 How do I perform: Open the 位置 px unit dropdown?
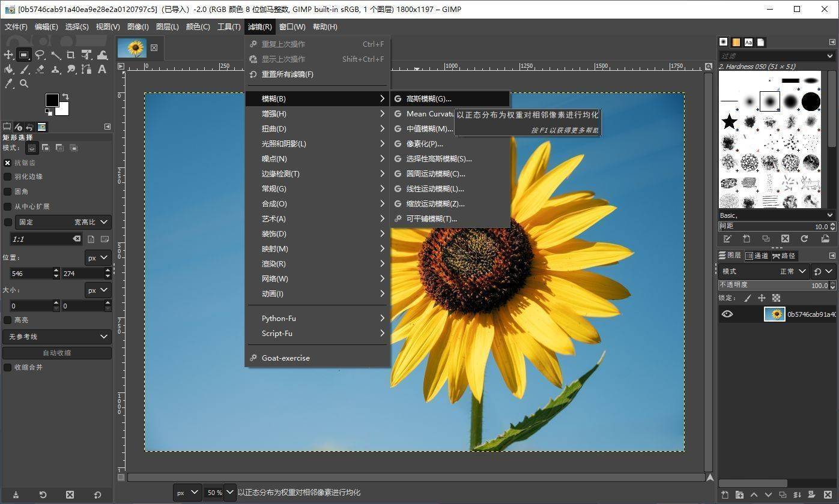click(98, 257)
